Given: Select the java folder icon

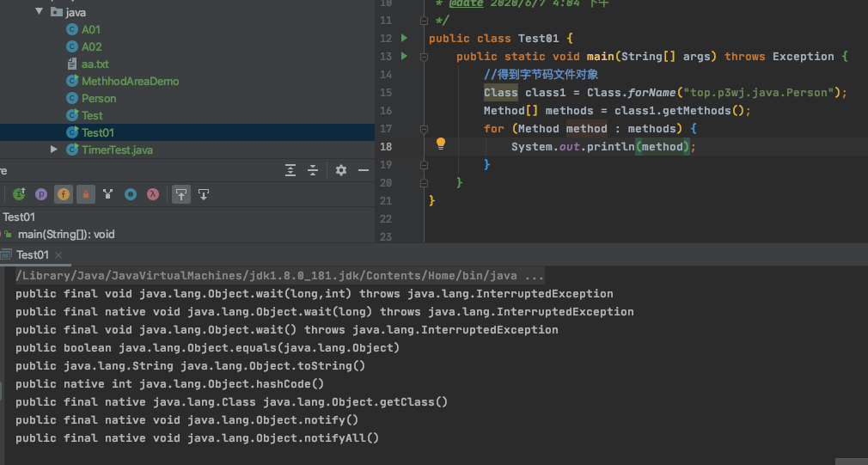Looking at the screenshot, I should coord(57,12).
